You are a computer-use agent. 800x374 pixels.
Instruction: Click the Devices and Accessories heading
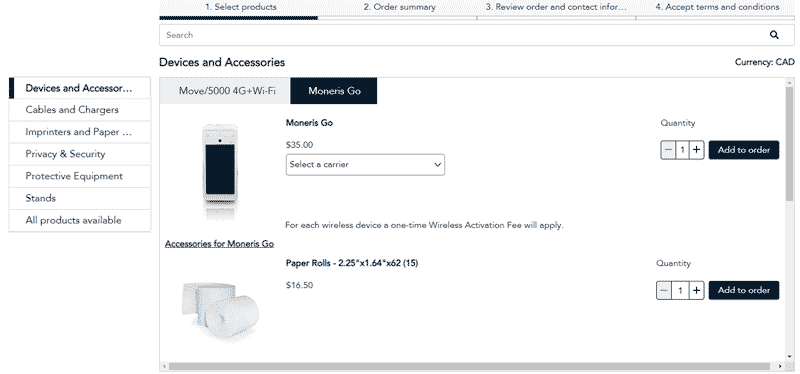point(222,62)
